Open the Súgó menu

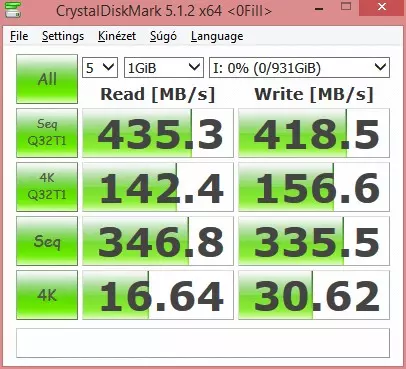coord(163,36)
